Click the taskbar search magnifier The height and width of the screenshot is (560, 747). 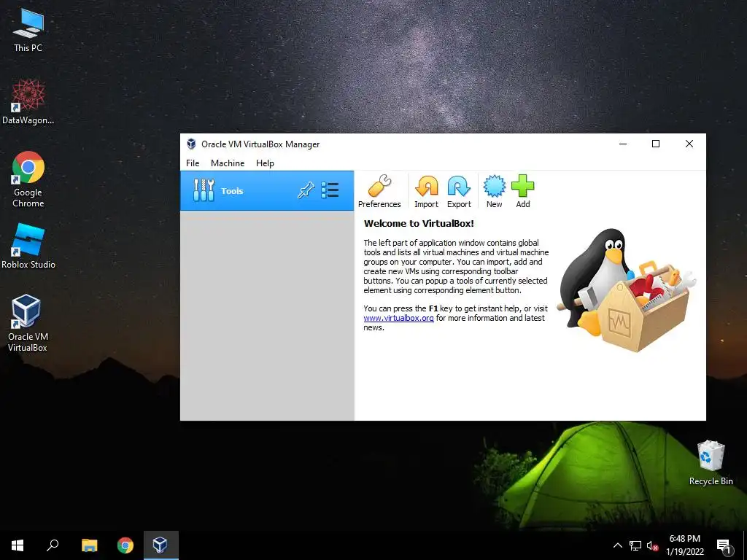53,545
